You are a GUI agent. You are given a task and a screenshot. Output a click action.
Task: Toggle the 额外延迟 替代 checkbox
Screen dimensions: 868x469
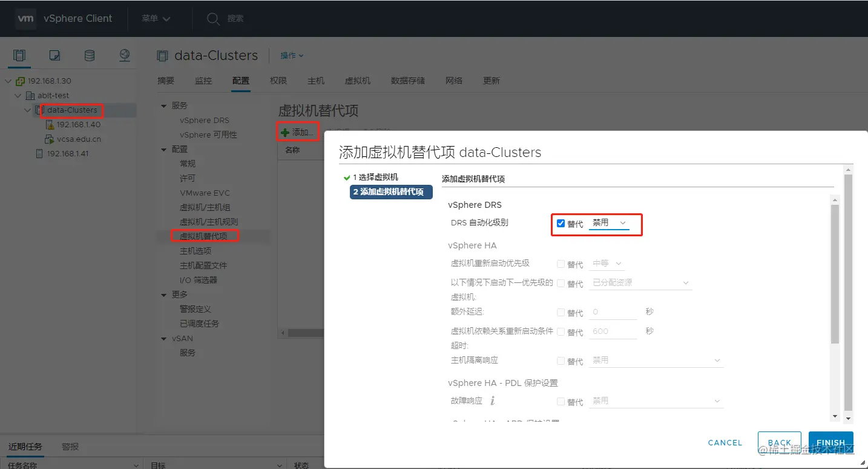tap(561, 313)
